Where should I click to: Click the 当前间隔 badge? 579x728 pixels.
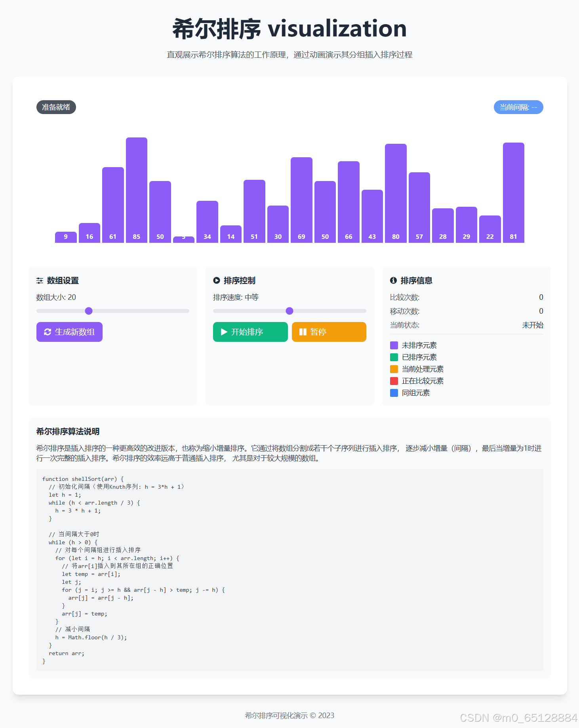tap(518, 107)
